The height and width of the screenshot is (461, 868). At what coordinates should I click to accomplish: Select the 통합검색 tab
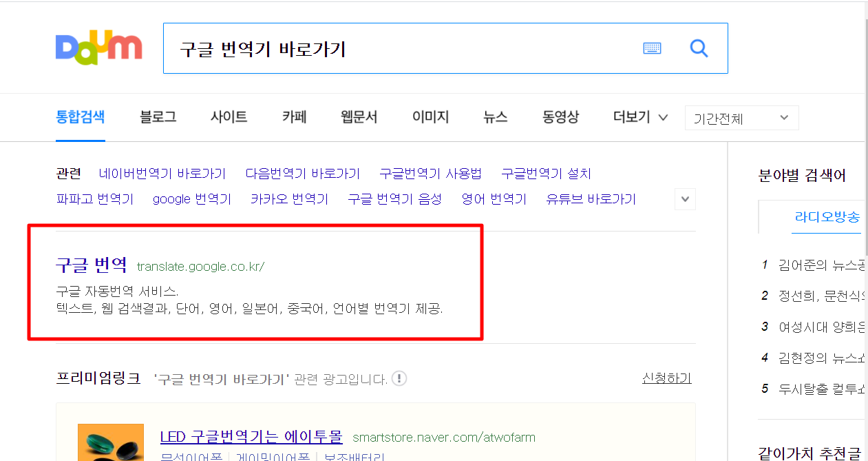(x=81, y=116)
